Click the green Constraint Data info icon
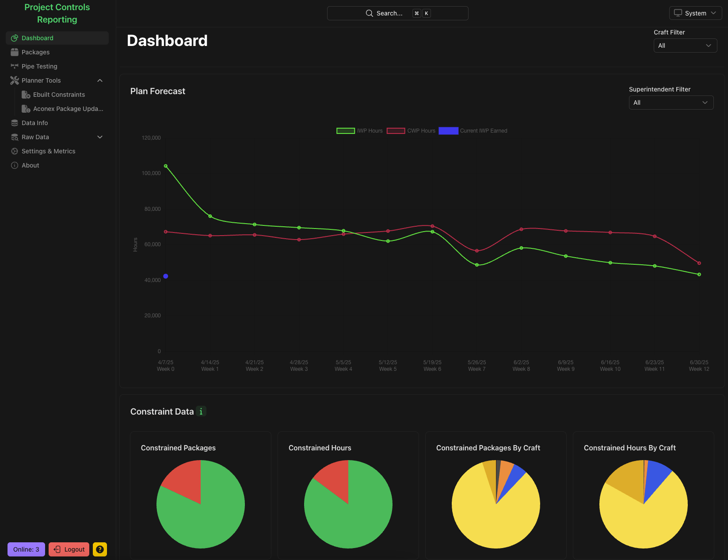 [x=201, y=411]
